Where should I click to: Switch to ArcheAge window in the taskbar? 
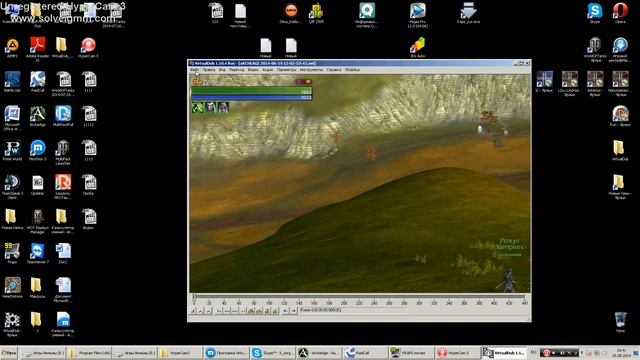pyautogui.click(x=319, y=353)
